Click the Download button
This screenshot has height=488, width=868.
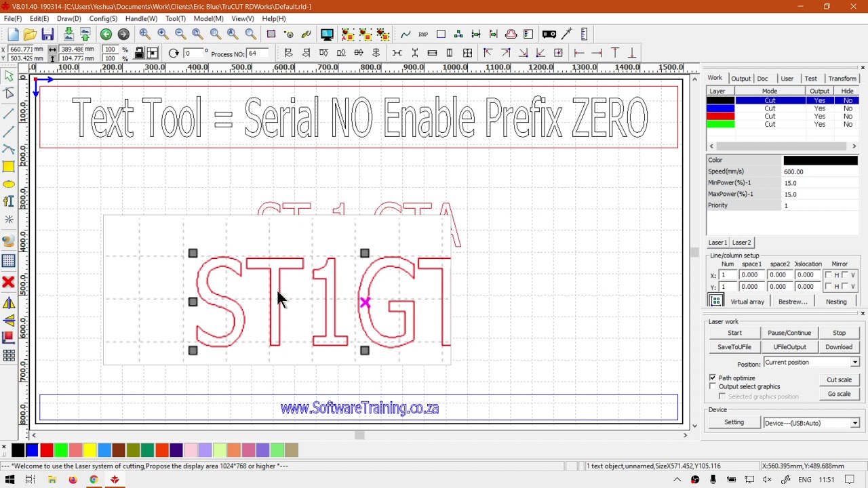coord(839,347)
